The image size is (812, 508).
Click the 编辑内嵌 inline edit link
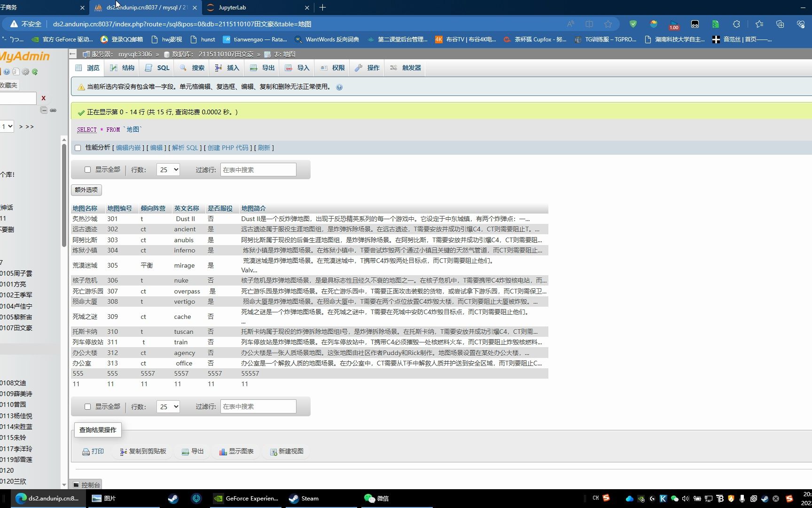tap(128, 148)
